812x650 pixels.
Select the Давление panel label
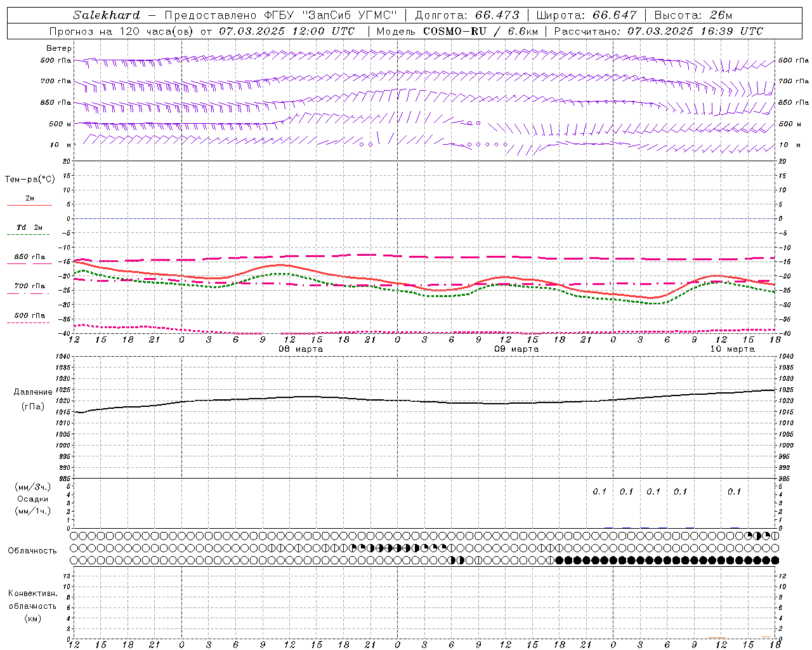(x=33, y=392)
